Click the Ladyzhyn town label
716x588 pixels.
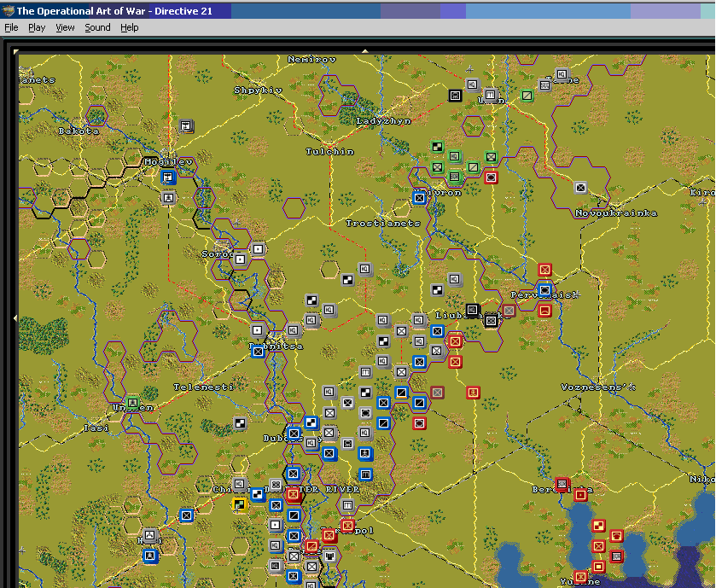(x=383, y=121)
